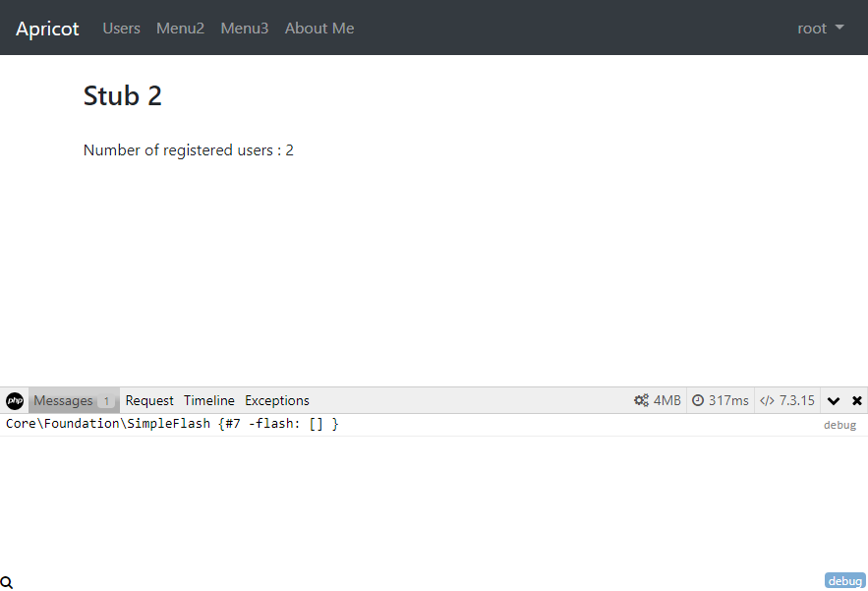This screenshot has width=868, height=591.
Task: Click the Apricot brand link
Action: [47, 29]
